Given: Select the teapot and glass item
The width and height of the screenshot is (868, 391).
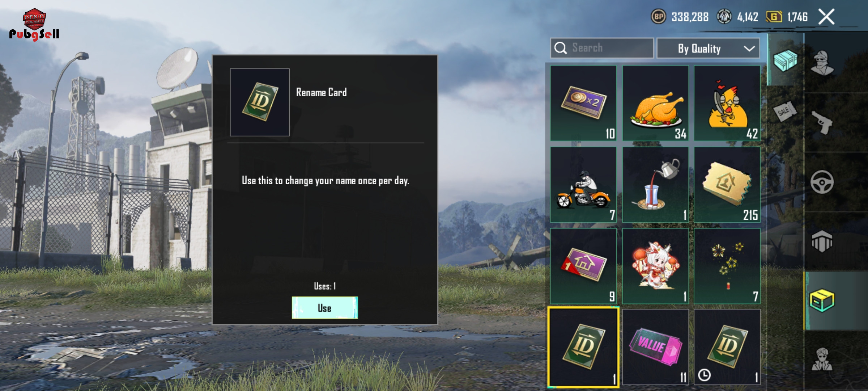Looking at the screenshot, I should click(655, 185).
